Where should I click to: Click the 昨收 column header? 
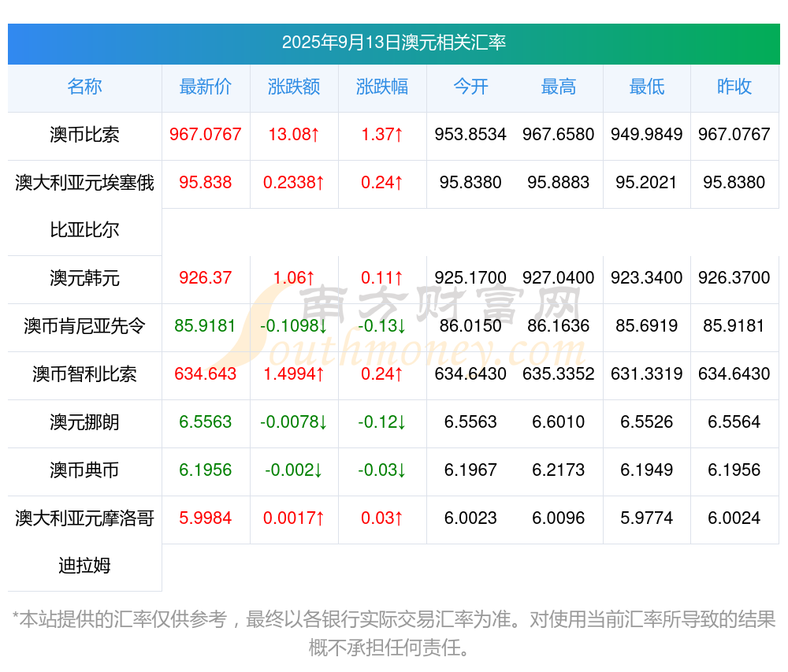pos(734,87)
